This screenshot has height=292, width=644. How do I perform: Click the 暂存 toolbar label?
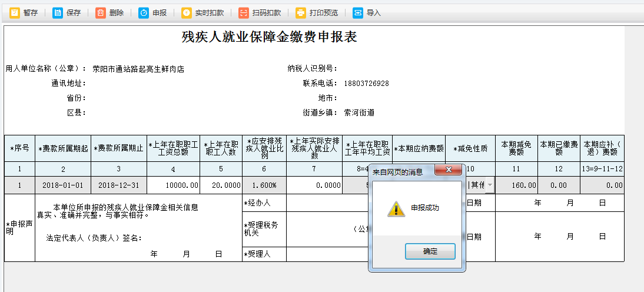31,13
